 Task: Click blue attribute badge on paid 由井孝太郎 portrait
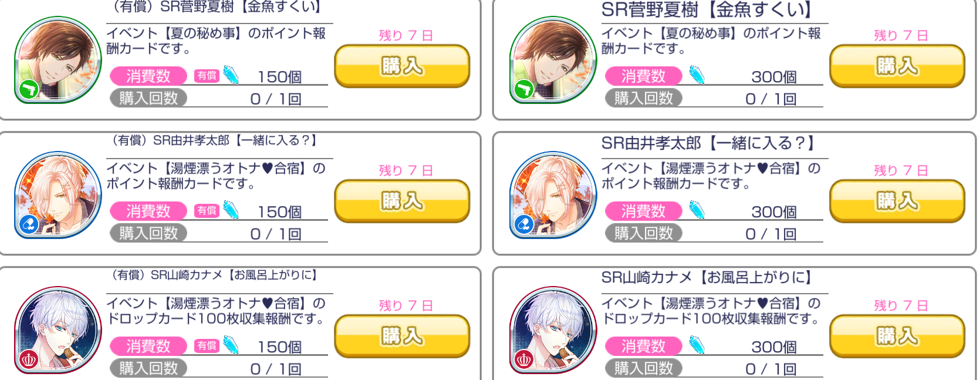click(x=28, y=224)
